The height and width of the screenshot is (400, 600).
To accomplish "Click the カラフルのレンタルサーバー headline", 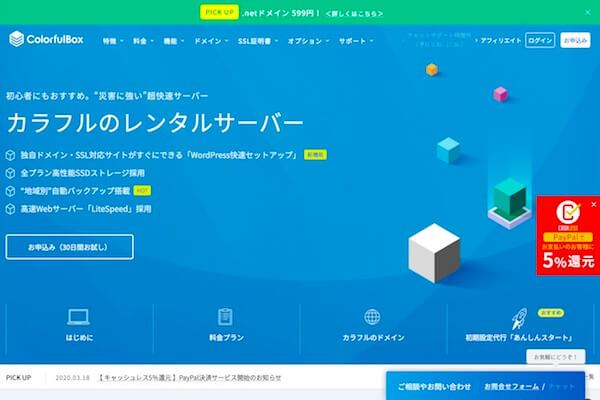I will (155, 123).
